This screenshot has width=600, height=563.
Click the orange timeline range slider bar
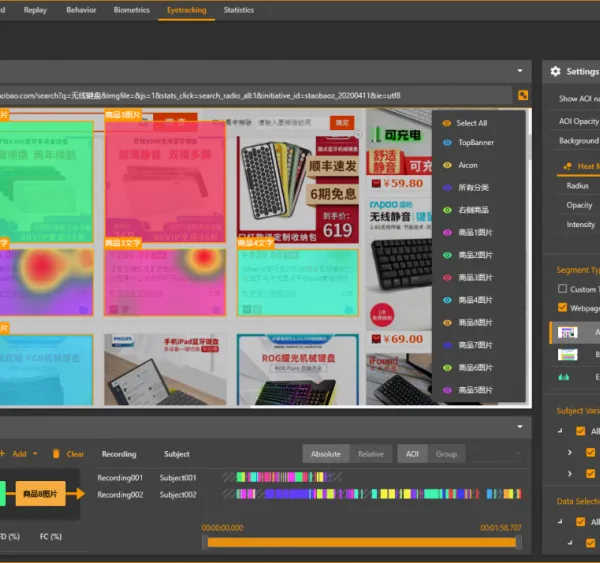[x=362, y=542]
